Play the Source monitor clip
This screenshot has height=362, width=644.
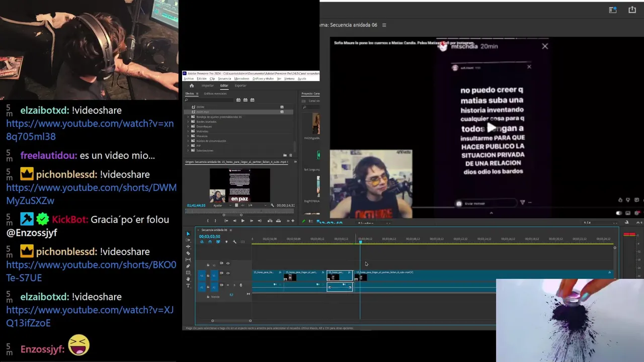click(x=243, y=221)
